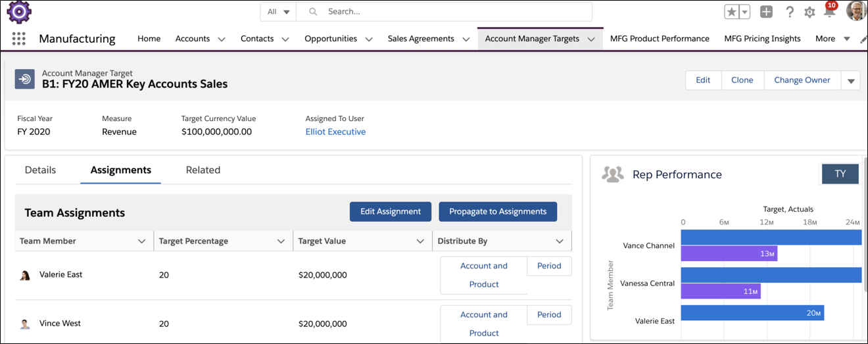Open the Distribute By column menu
The width and height of the screenshot is (868, 344).
[x=560, y=241]
